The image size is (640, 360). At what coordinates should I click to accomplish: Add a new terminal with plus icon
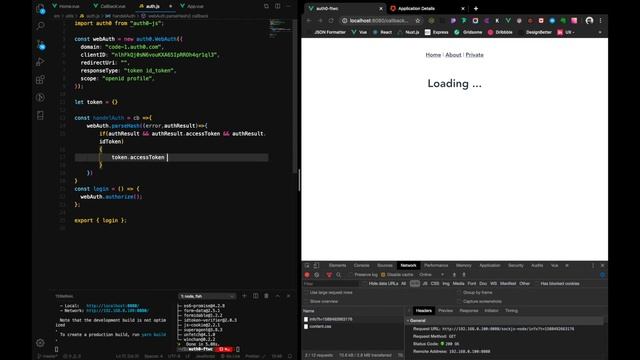pyautogui.click(x=244, y=296)
